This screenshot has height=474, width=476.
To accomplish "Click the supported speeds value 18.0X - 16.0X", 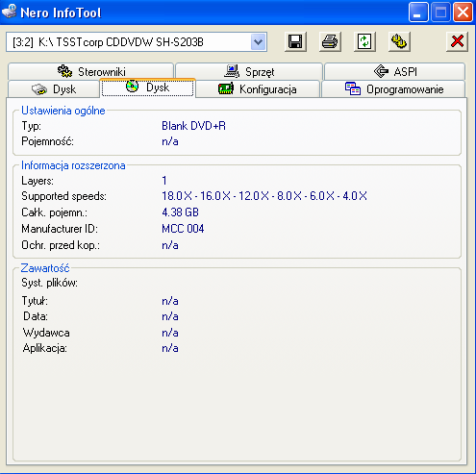I will 264,196.
